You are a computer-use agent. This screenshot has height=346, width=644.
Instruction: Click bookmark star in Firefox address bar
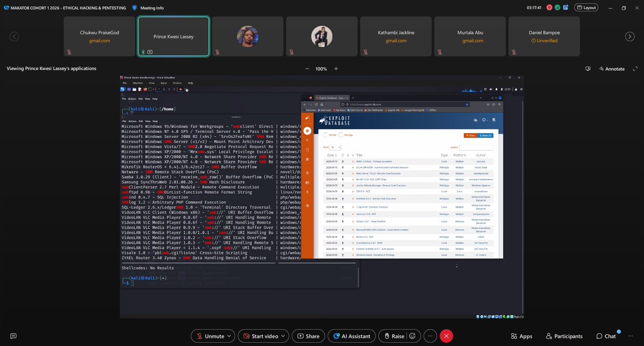tap(467, 105)
